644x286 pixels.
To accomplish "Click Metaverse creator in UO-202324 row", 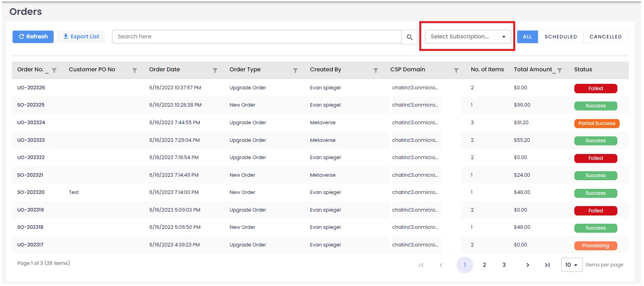I will pos(323,123).
